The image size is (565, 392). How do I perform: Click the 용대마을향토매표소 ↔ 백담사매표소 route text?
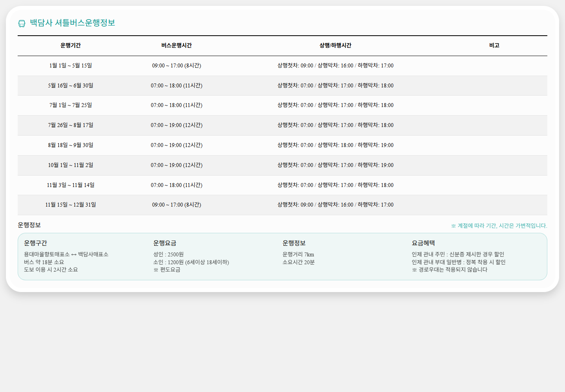pos(66,254)
